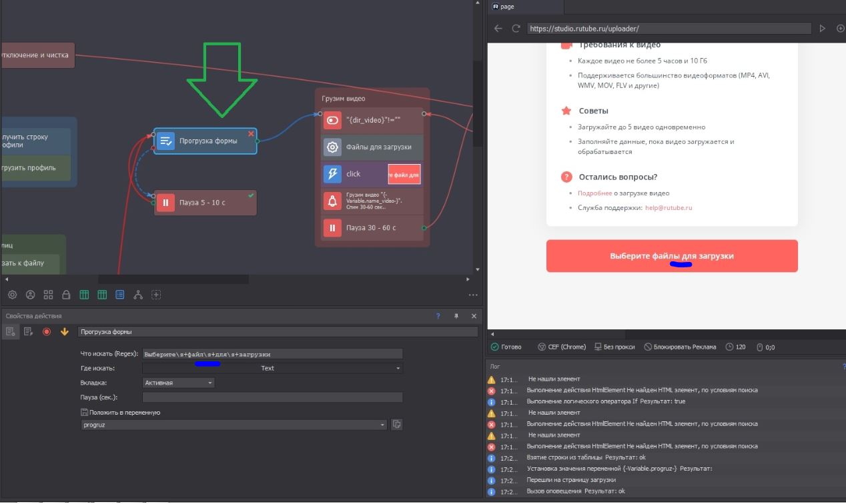846x504 pixels.
Task: Click the Выберите файлы для загрузки button
Action: pos(672,256)
